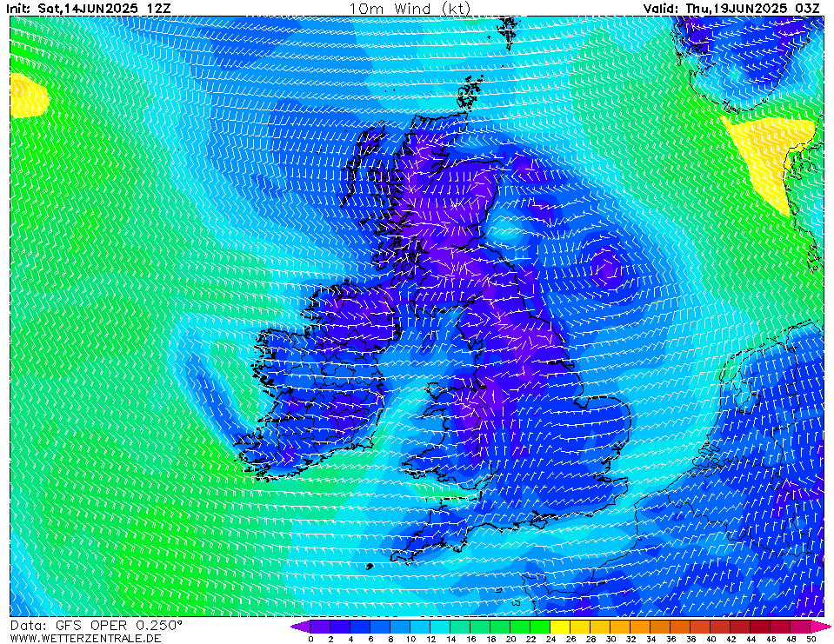Open the WWW.WETTERZENTRALE.DE link text

click(x=85, y=638)
